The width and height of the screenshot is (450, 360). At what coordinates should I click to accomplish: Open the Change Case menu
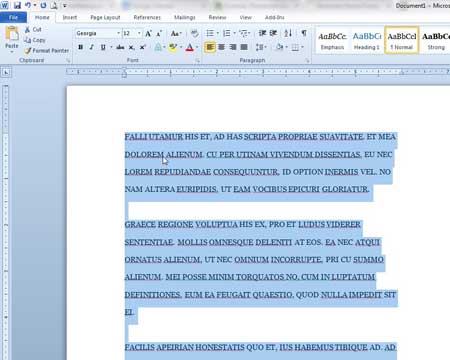[176, 33]
